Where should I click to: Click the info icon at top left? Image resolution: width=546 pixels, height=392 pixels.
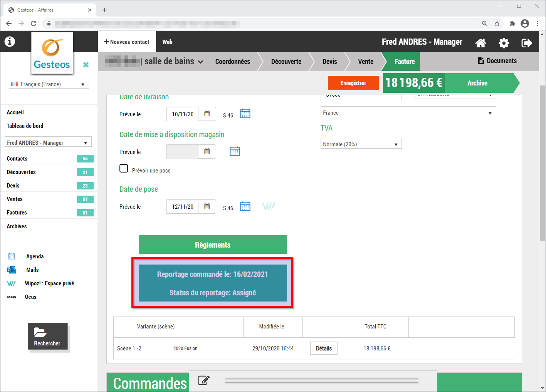tap(10, 42)
